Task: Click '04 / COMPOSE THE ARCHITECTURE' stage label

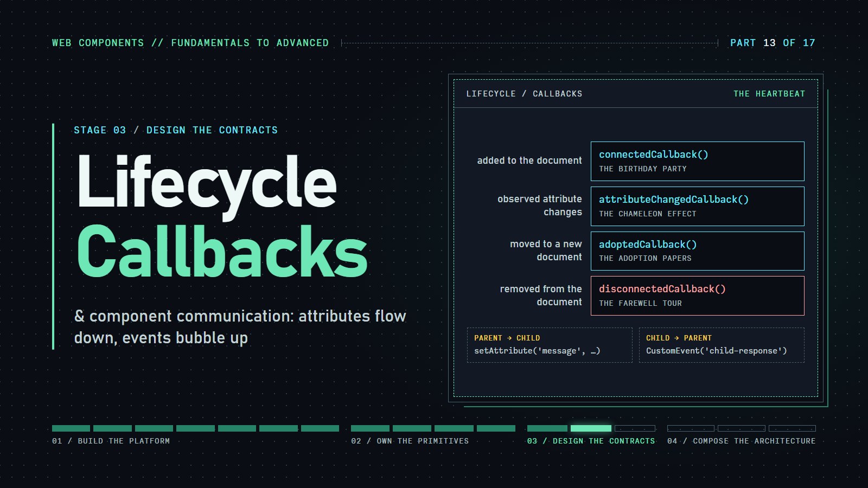Action: click(742, 441)
